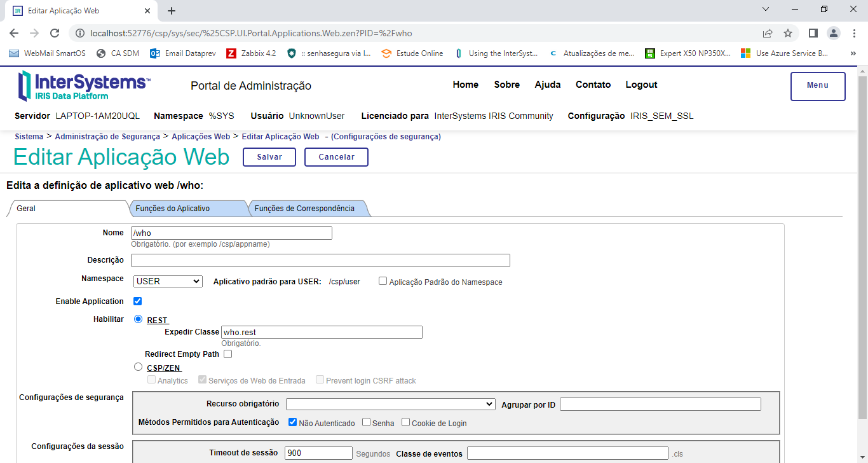Click the InterSystems IRIS logo

[84, 86]
